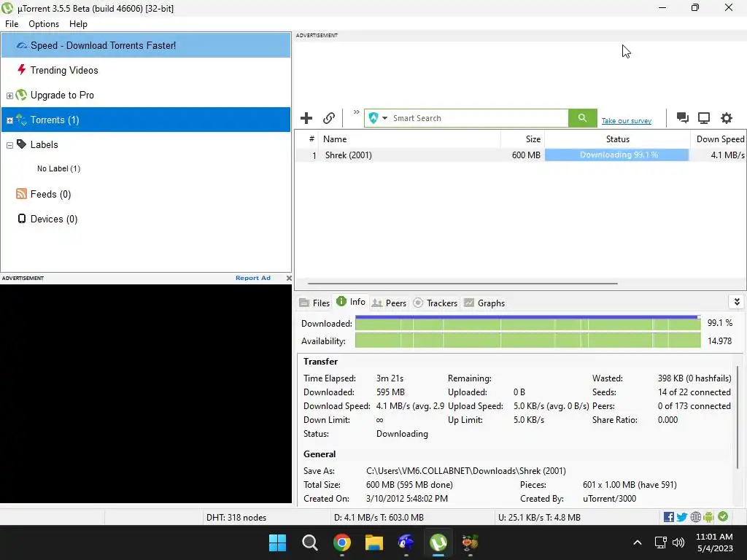Open taskbar Search
Image resolution: width=747 pixels, height=560 pixels.
tap(309, 542)
